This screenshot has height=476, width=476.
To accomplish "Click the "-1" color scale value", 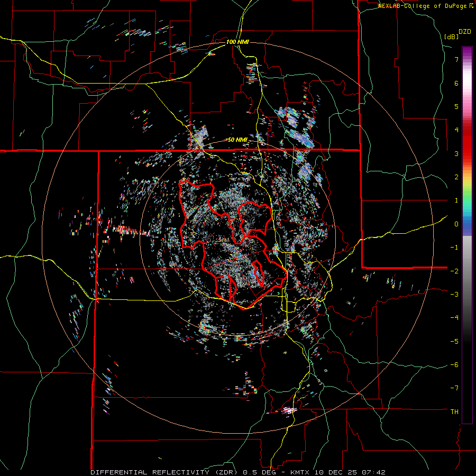I will coord(454,248).
